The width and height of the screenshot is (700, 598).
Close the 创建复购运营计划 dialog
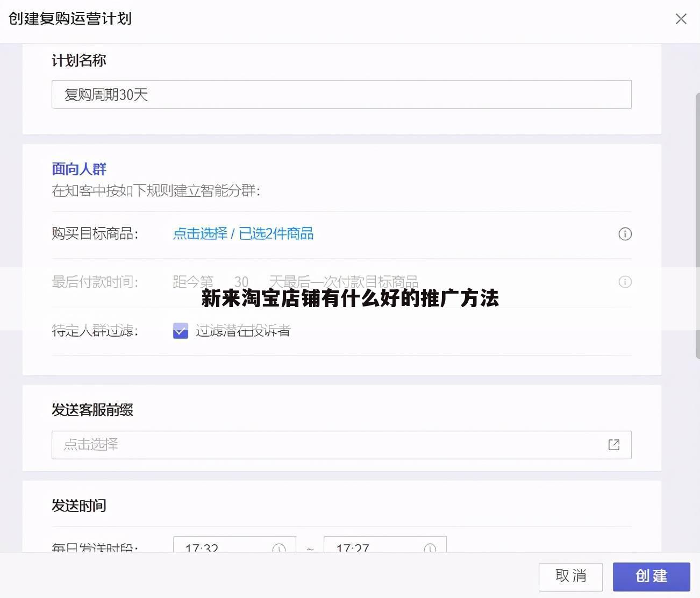pos(681,19)
